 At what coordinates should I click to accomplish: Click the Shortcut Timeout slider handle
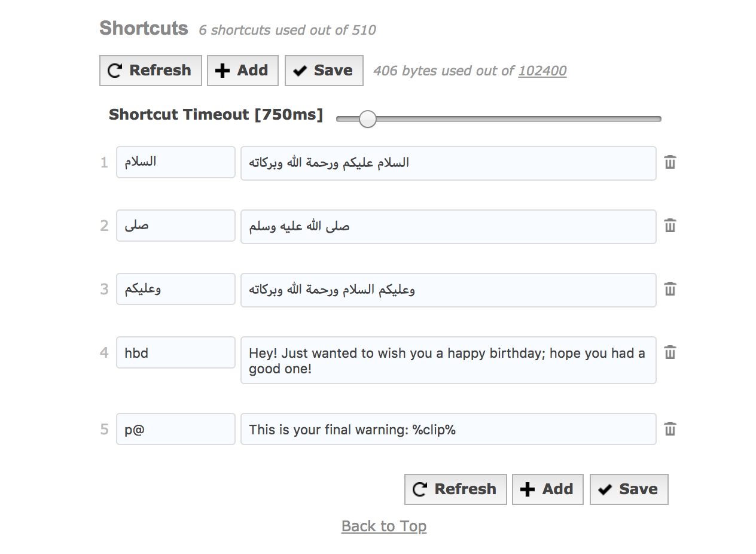point(367,119)
